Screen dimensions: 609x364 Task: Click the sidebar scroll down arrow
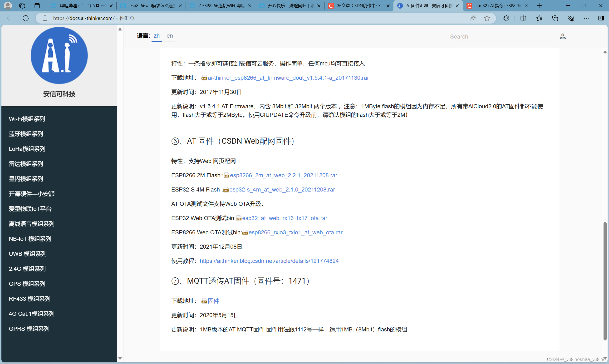pos(120,358)
